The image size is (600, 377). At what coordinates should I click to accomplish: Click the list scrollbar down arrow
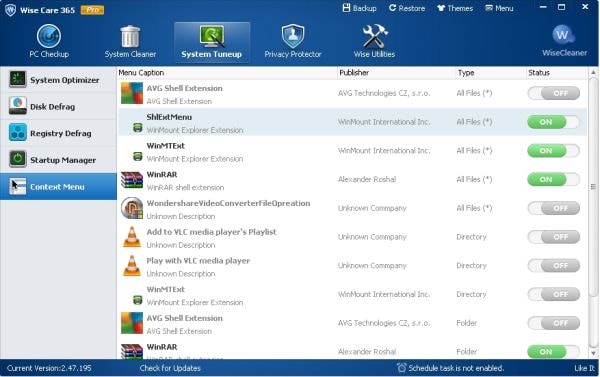pos(593,353)
